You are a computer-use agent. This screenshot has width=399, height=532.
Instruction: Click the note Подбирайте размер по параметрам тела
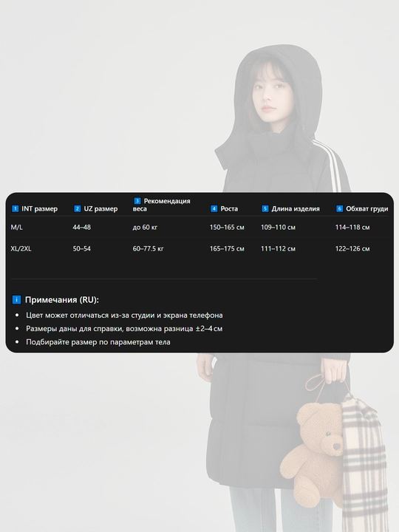tap(98, 342)
